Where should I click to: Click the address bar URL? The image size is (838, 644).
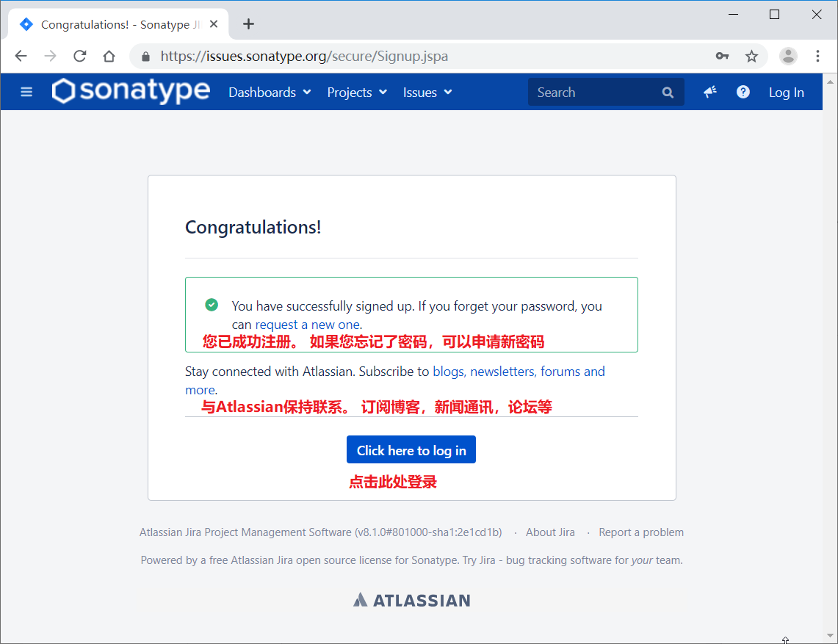click(304, 56)
